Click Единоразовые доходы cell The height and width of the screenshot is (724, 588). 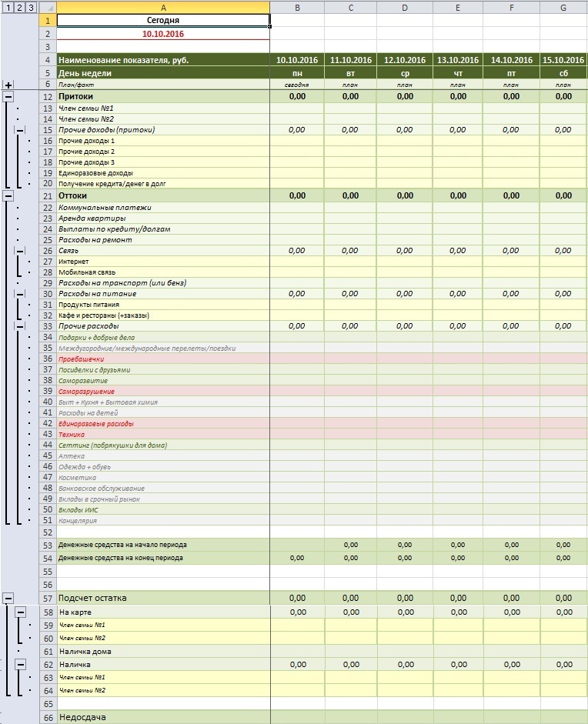pyautogui.click(x=163, y=173)
